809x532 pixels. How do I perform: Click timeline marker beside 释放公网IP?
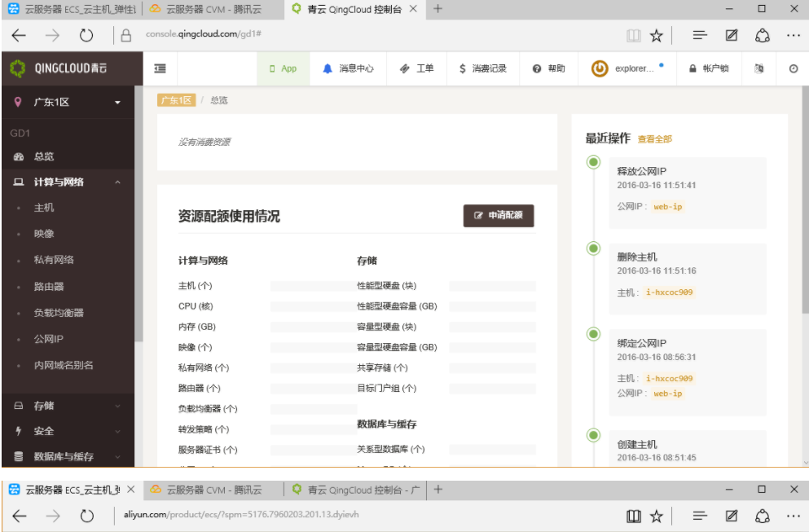pyautogui.click(x=593, y=162)
